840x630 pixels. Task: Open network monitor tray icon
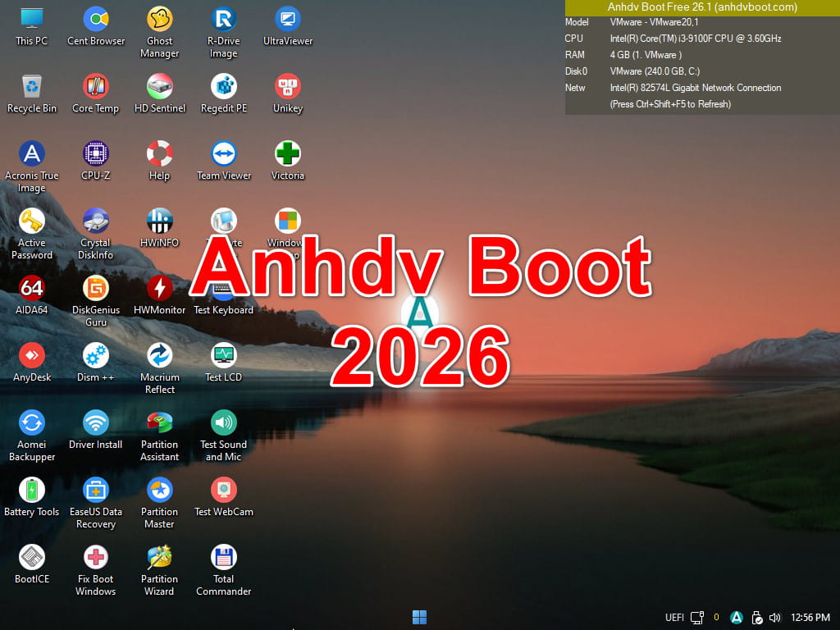point(697,618)
